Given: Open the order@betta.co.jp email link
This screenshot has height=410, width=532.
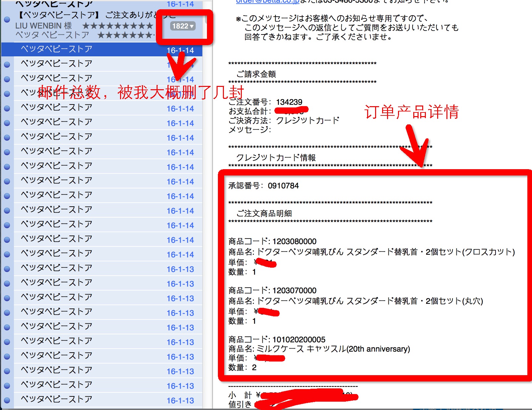Looking at the screenshot, I should point(267,1).
